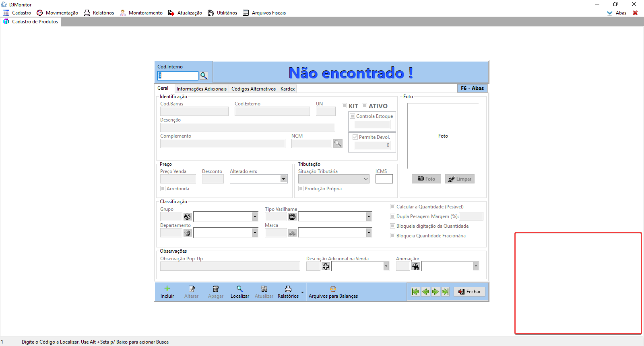Click the Localizar search icon
Screen dimensions: 644x346
tap(240, 288)
